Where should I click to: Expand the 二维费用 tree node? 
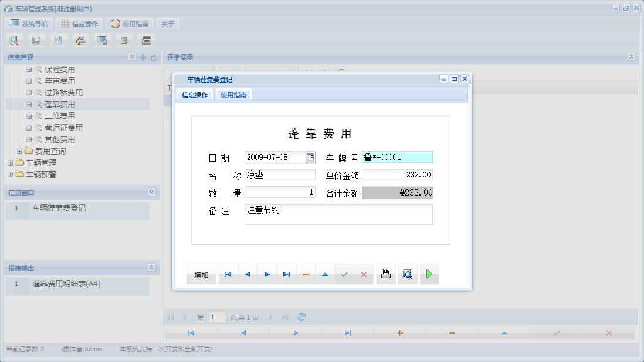pos(29,116)
